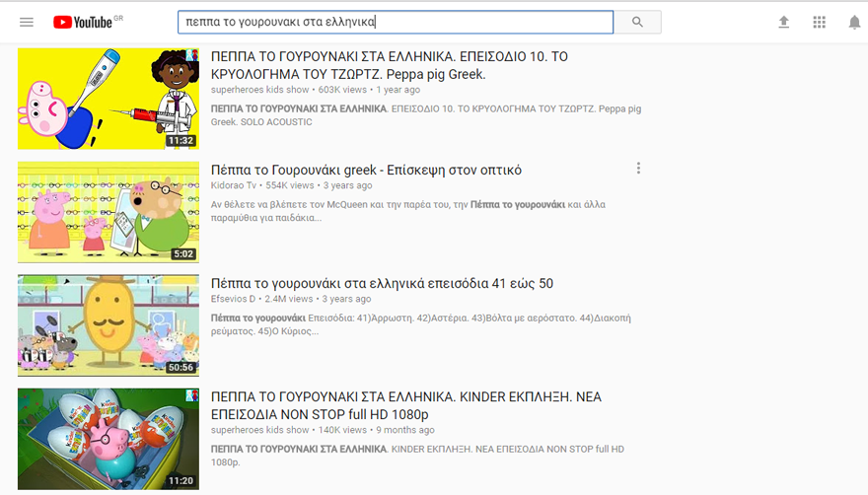Open the hamburger guide menu
868x495 pixels.
point(27,22)
